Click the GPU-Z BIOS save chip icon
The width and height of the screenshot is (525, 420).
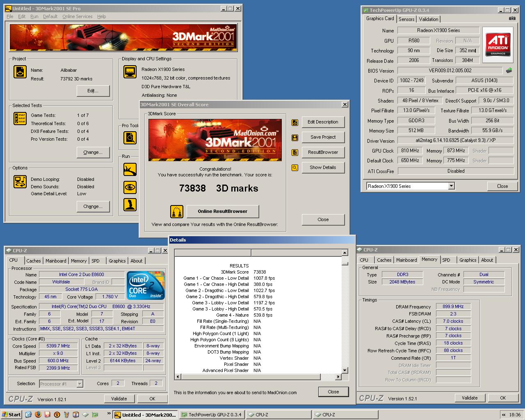(x=509, y=71)
